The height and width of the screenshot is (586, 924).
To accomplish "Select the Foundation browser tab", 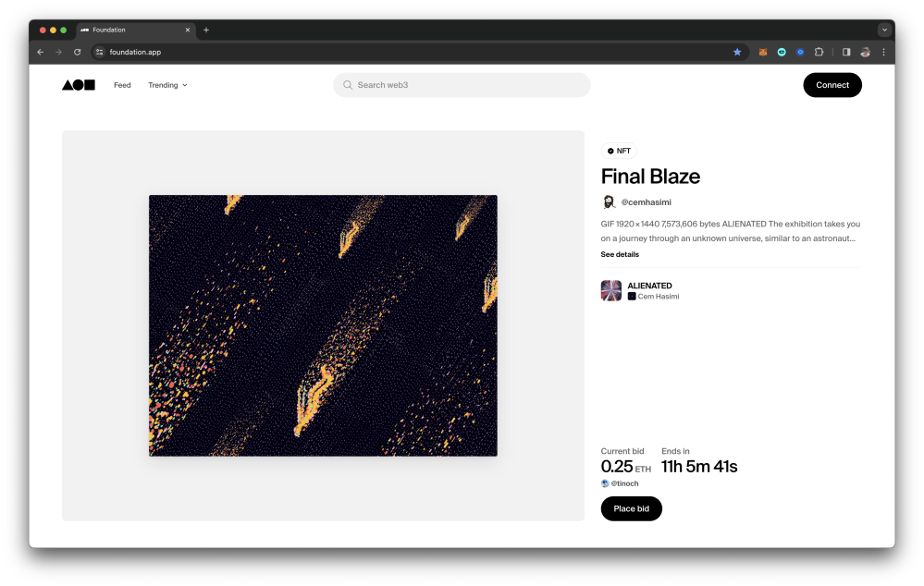I will (x=136, y=30).
